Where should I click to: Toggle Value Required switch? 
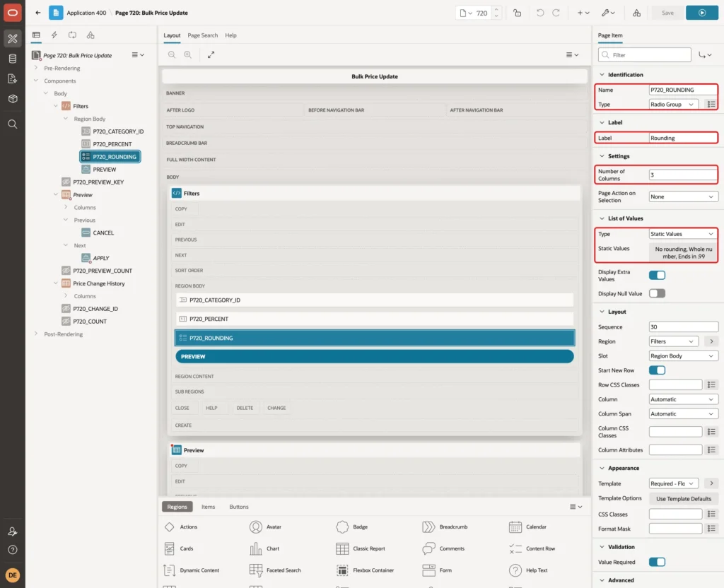(x=657, y=562)
